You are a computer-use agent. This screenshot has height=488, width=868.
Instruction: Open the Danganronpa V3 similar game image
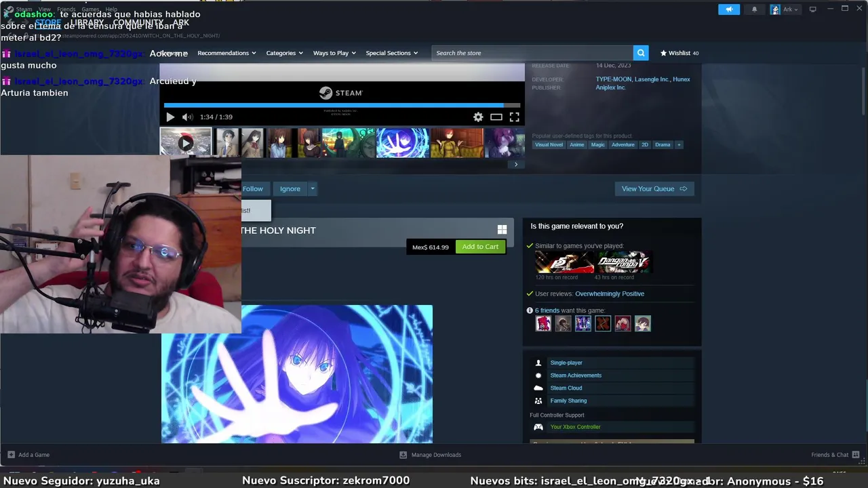pos(624,262)
